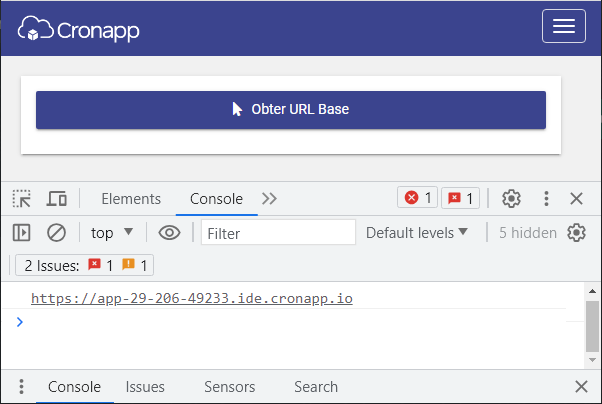602x404 pixels.
Task: Switch to the Elements tab
Action: pyautogui.click(x=131, y=199)
